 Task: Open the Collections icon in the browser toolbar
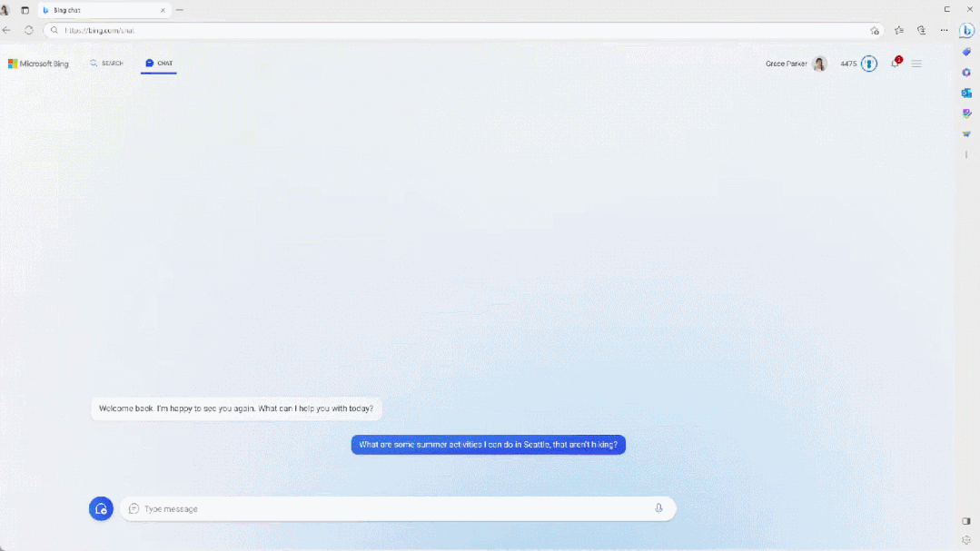tap(921, 30)
